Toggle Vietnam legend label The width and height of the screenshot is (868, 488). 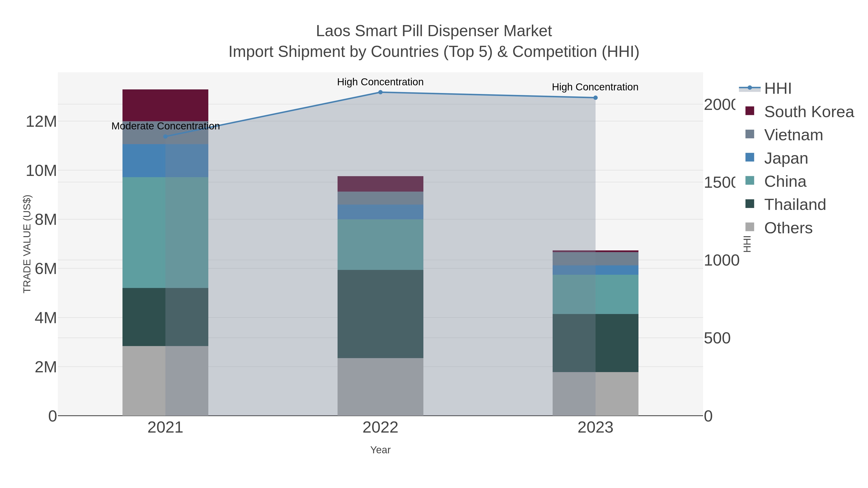tap(793, 135)
